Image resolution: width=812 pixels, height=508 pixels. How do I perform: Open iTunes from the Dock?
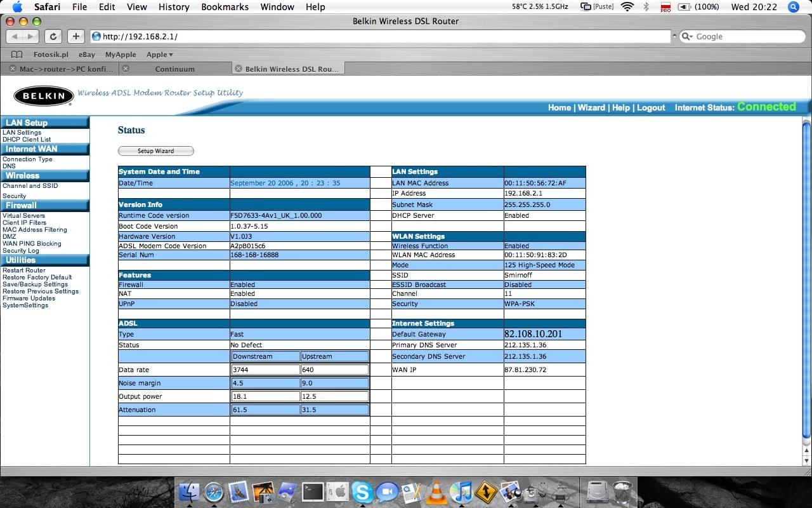pos(461,491)
